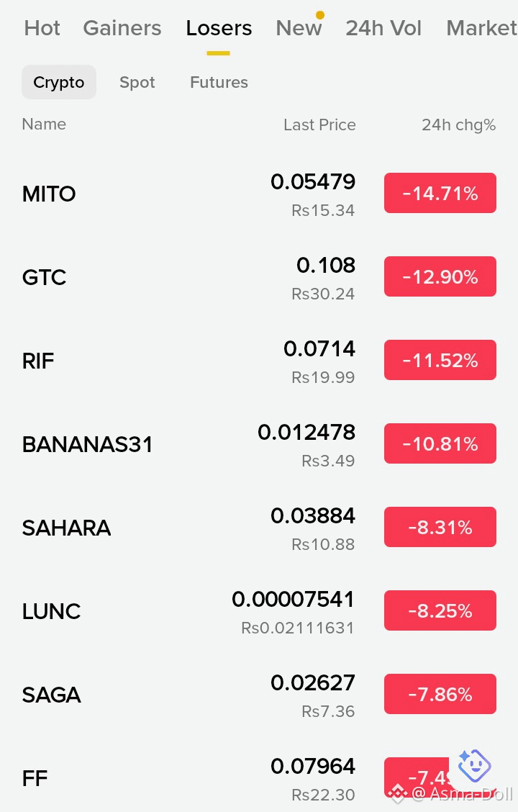This screenshot has height=812, width=518.
Task: Tap the Binance logo watermark icon
Action: [397, 793]
